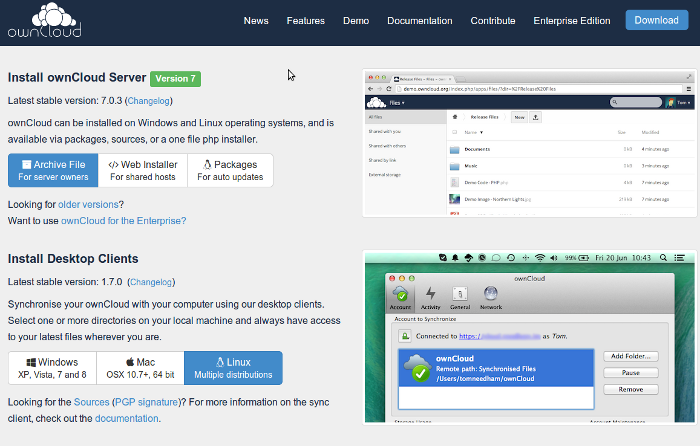Open the desktop client Changelog link for 1.7.0
The height and width of the screenshot is (446, 700).
point(151,282)
